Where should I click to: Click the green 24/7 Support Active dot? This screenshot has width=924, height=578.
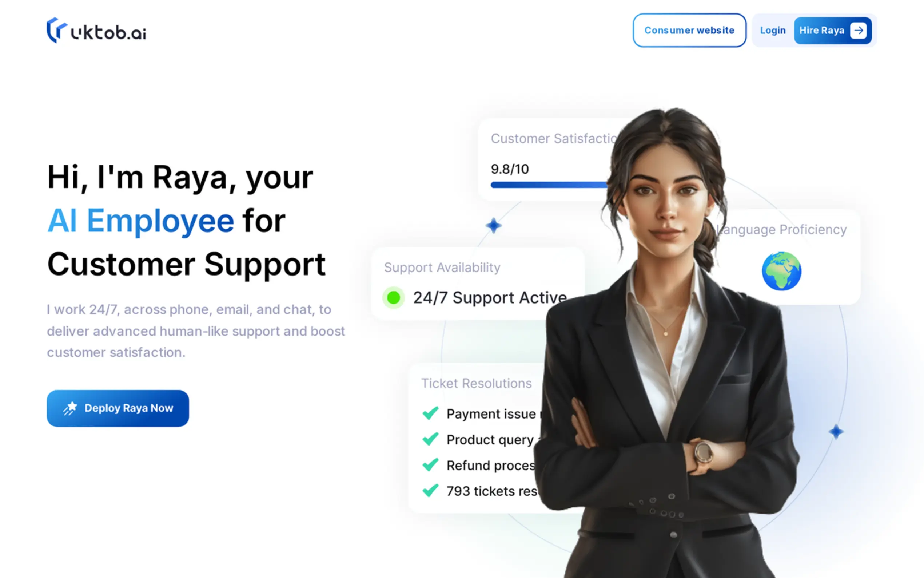pos(393,297)
